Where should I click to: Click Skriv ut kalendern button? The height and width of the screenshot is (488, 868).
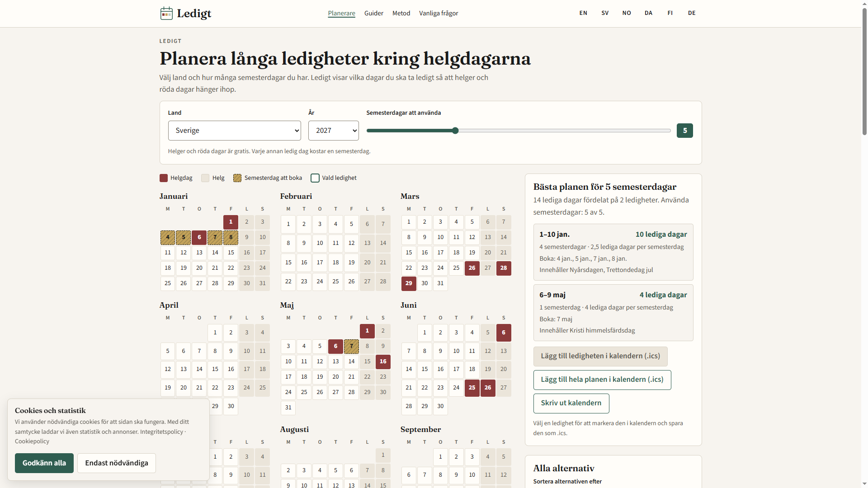571,403
